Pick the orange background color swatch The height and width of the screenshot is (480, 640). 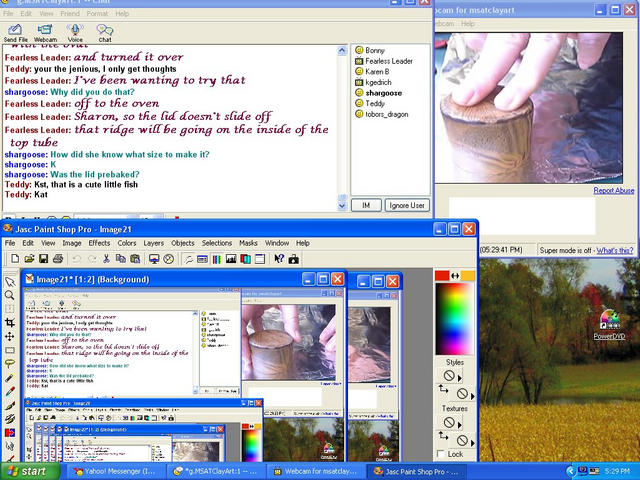[x=468, y=276]
